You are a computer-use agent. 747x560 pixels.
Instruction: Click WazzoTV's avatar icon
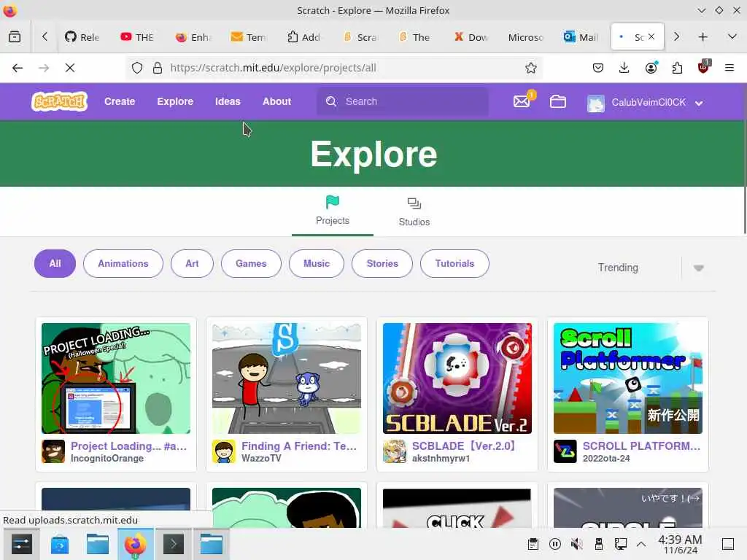pos(224,451)
